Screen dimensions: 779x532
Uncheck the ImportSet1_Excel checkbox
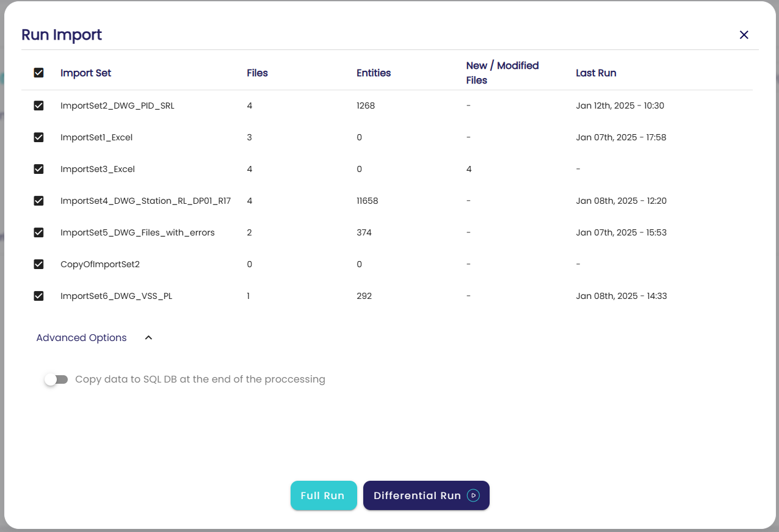coord(38,137)
